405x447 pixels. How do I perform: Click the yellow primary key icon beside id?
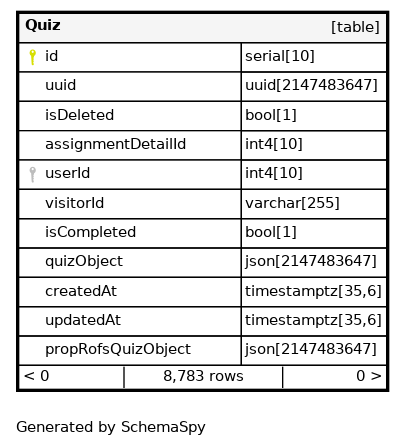(x=32, y=57)
